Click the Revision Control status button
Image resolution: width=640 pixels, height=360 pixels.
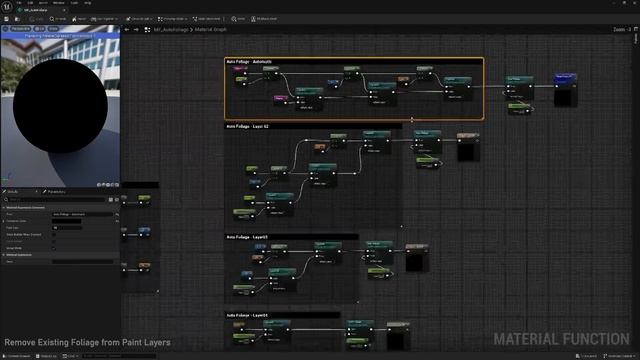pos(618,356)
